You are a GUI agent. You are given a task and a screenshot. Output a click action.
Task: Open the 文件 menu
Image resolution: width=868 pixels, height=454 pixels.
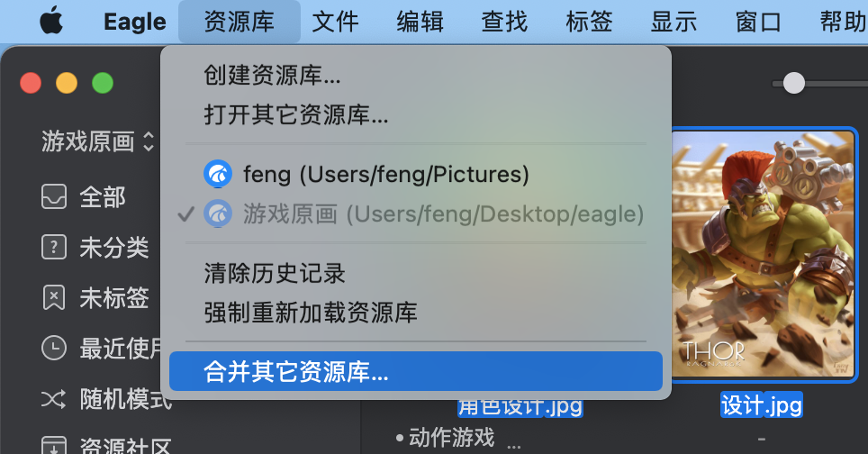click(x=335, y=22)
